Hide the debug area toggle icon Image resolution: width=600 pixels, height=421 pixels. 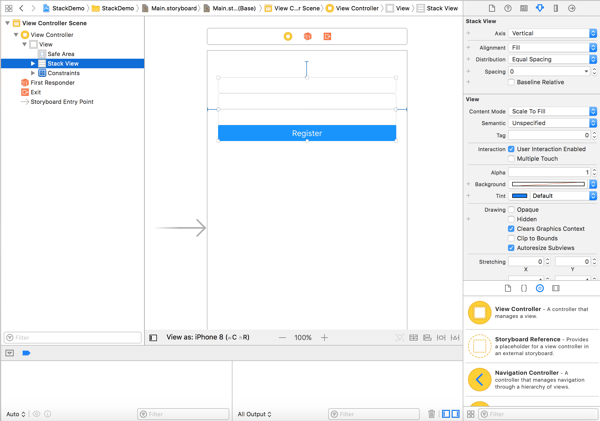10,353
